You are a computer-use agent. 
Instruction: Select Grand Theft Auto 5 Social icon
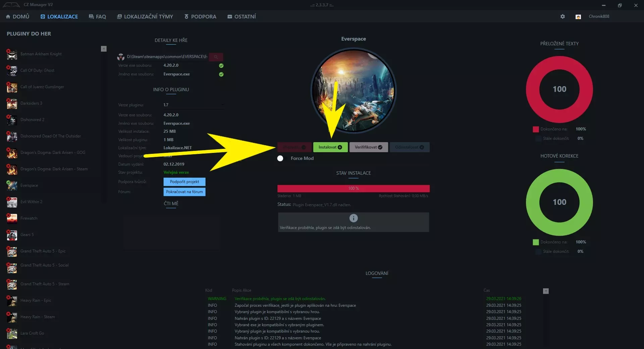12,268
